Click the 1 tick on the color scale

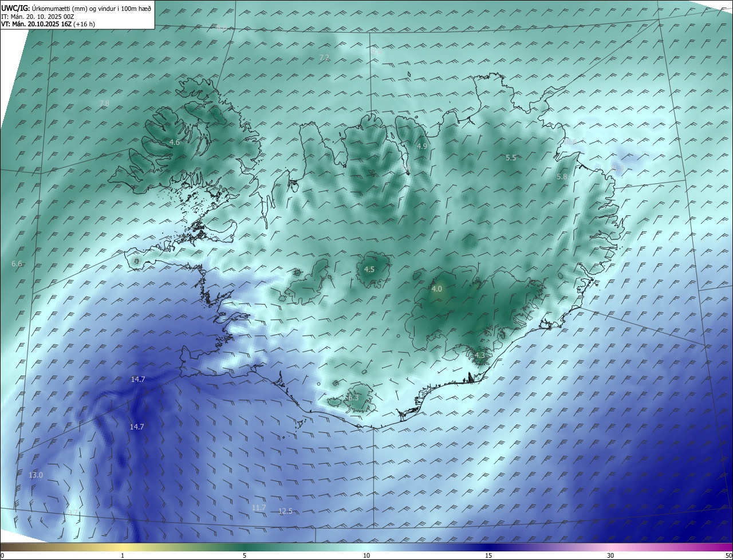pyautogui.click(x=123, y=555)
